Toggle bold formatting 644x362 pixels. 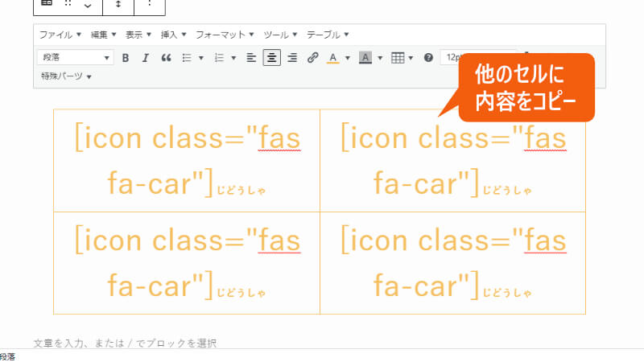(126, 58)
